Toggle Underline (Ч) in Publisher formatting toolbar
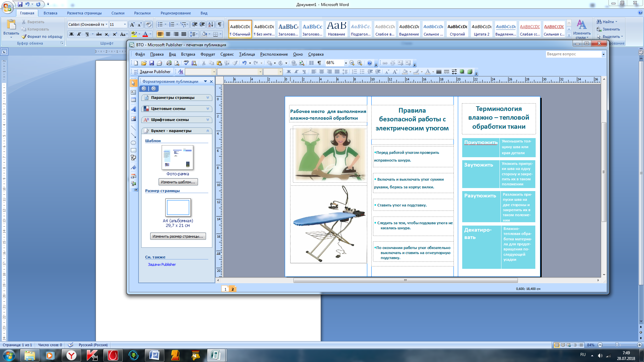Image resolution: width=644 pixels, height=362 pixels. coord(304,72)
